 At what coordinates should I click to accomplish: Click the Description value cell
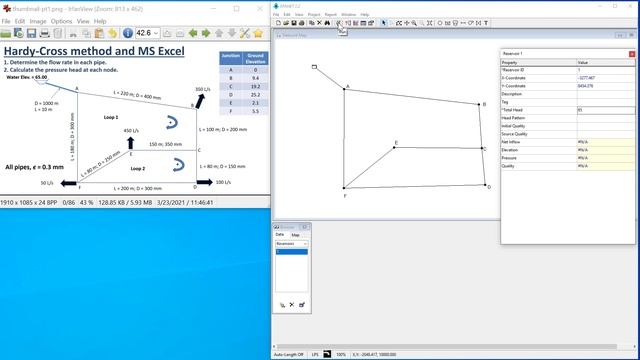[x=606, y=94]
